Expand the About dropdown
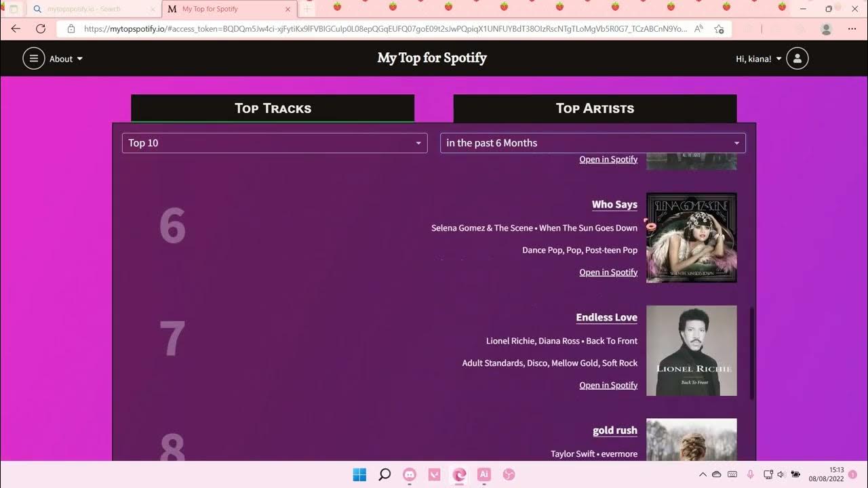Screen dimensions: 868x488 tap(66, 59)
